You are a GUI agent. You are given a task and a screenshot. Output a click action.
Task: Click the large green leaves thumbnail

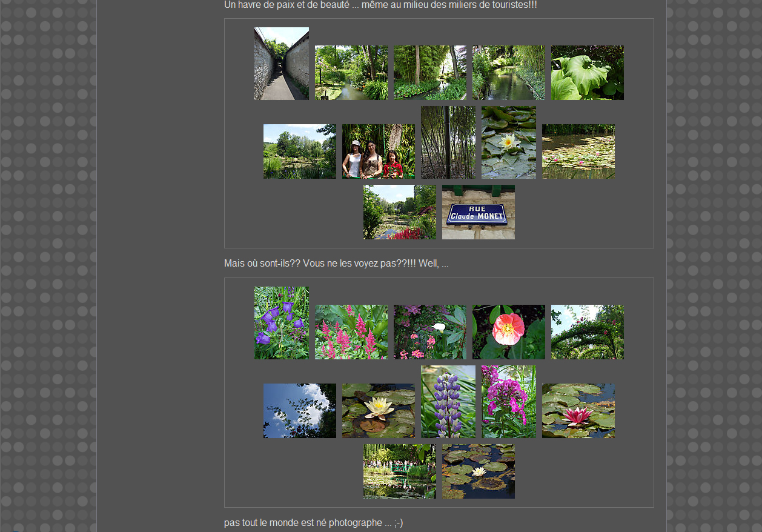pos(587,73)
